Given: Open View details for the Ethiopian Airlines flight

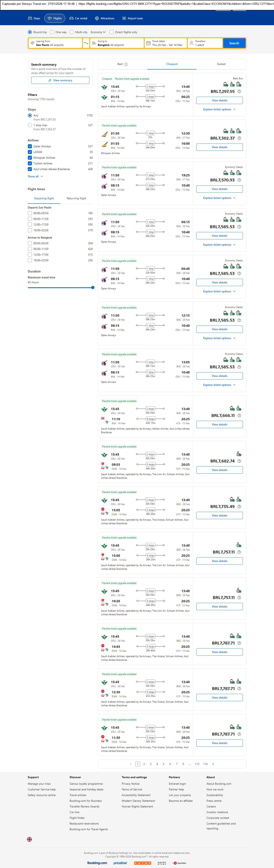Looking at the screenshot, I should click(219, 147).
